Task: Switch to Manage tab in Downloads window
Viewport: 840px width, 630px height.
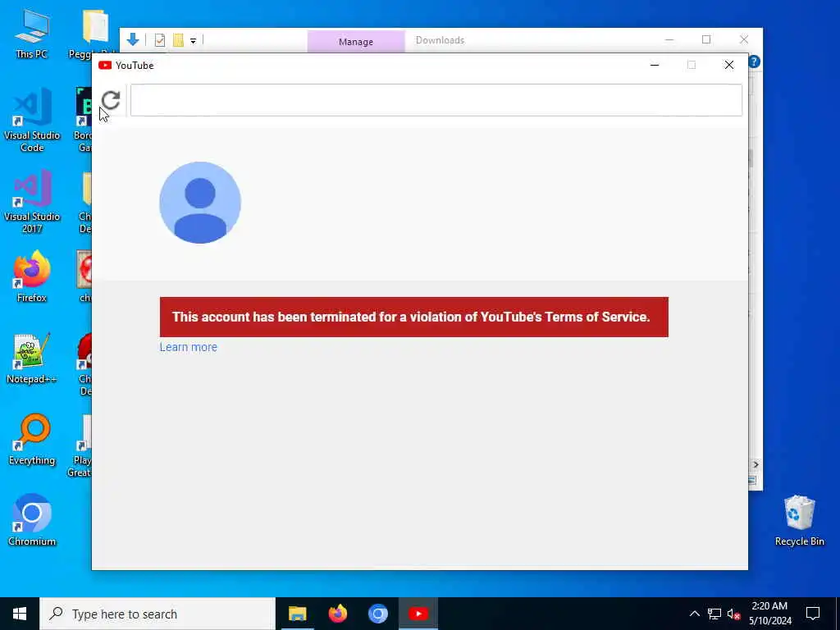Action: pyautogui.click(x=356, y=41)
